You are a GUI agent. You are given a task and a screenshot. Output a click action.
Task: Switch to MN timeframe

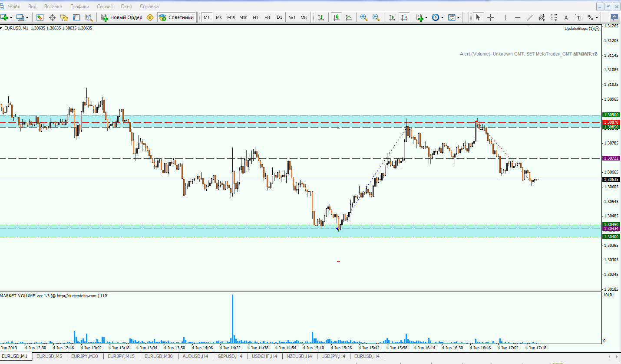coord(304,17)
